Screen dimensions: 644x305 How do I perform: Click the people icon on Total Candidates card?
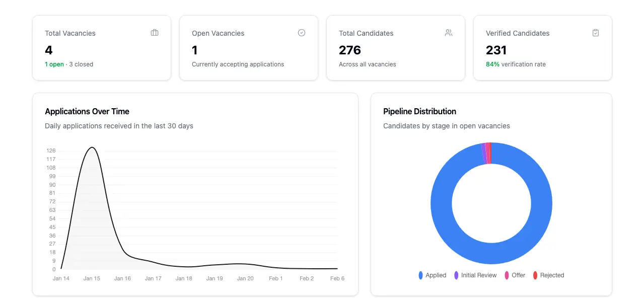click(448, 32)
